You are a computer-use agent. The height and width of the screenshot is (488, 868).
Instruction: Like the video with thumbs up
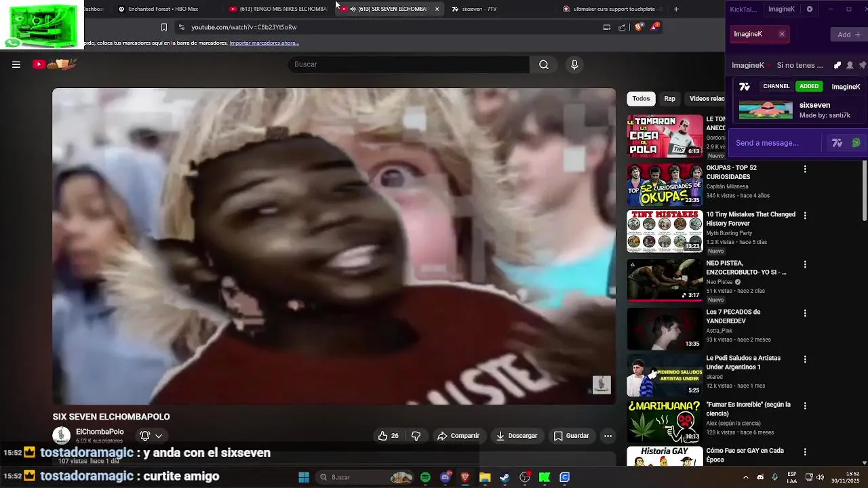point(389,436)
